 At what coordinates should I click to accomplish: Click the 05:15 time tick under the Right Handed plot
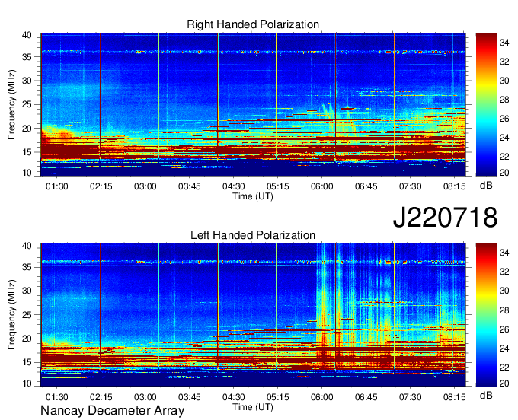point(278,186)
